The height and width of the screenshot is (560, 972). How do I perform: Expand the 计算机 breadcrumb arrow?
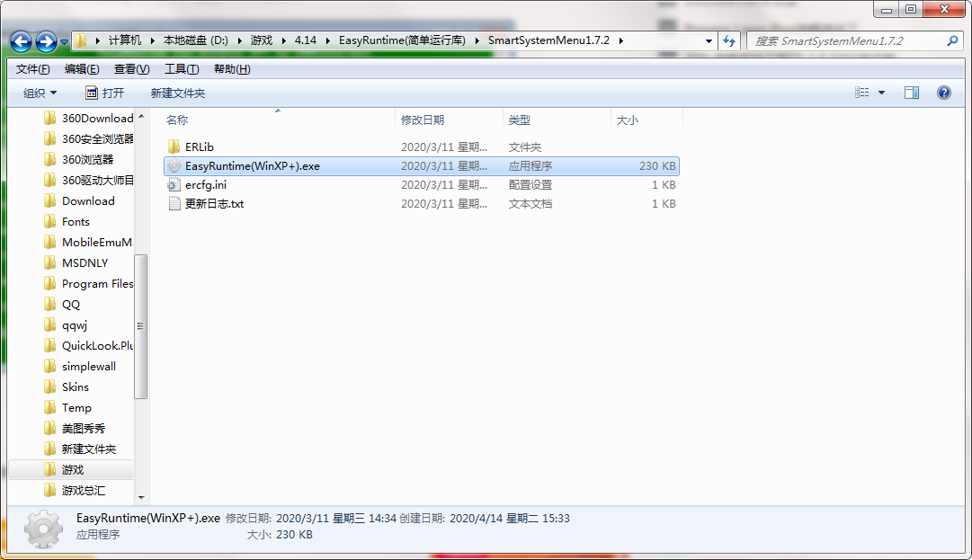[x=153, y=40]
